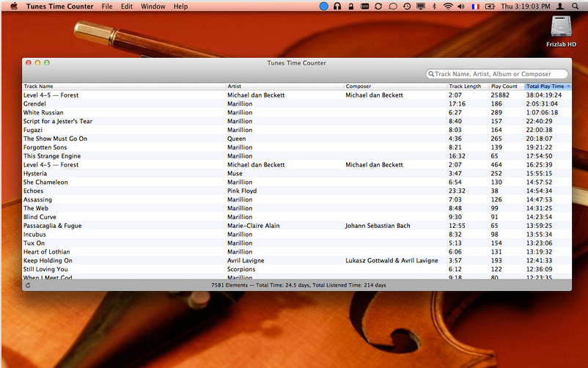588x368 pixels.
Task: Select the Forgotten Sons row
Action: coord(297,147)
